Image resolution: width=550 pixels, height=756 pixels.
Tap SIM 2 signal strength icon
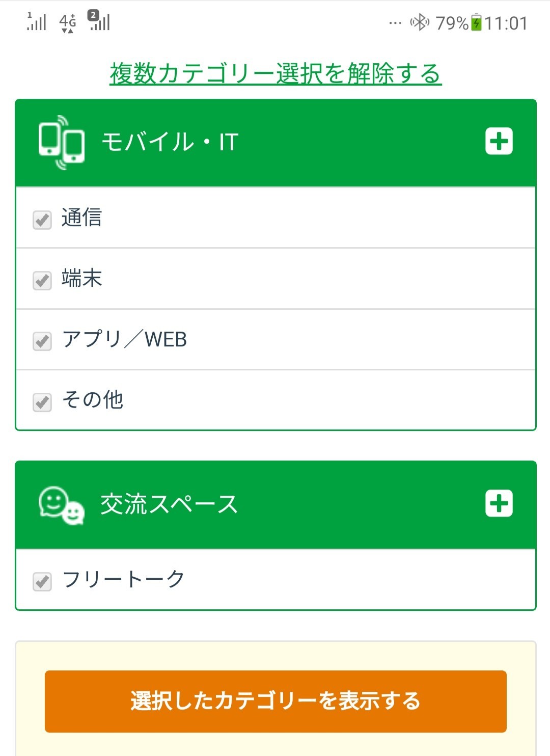pyautogui.click(x=99, y=21)
